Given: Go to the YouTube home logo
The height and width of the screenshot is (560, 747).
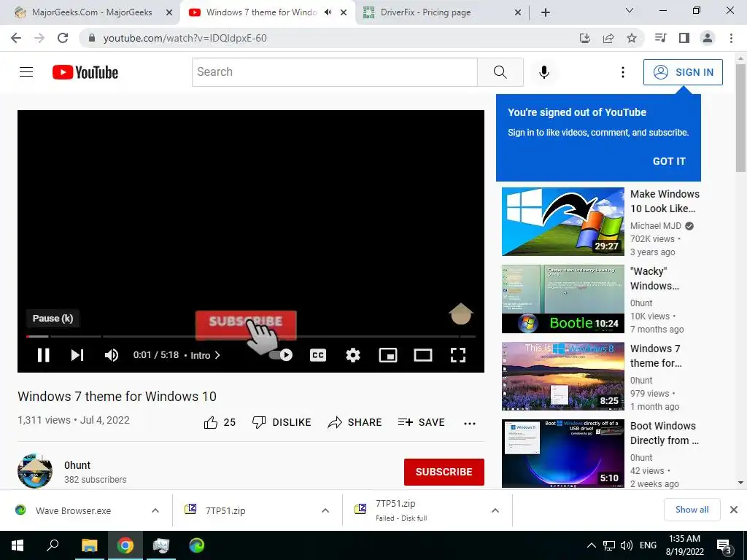Looking at the screenshot, I should coord(85,72).
